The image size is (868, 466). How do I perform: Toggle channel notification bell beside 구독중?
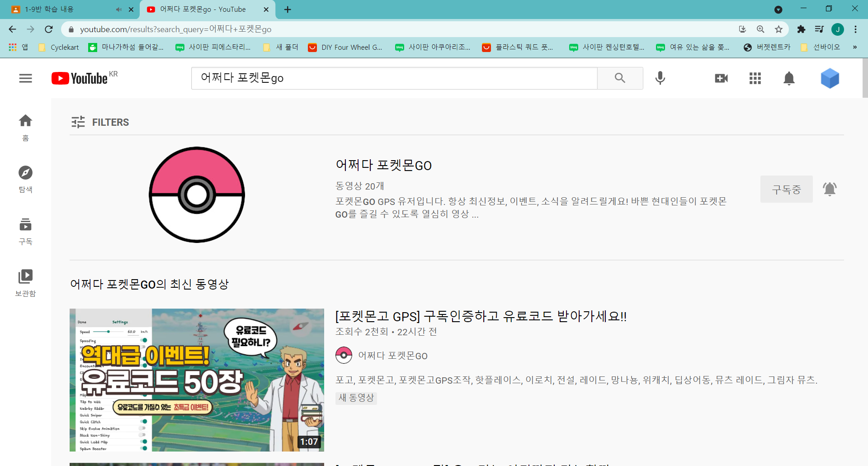pos(830,189)
